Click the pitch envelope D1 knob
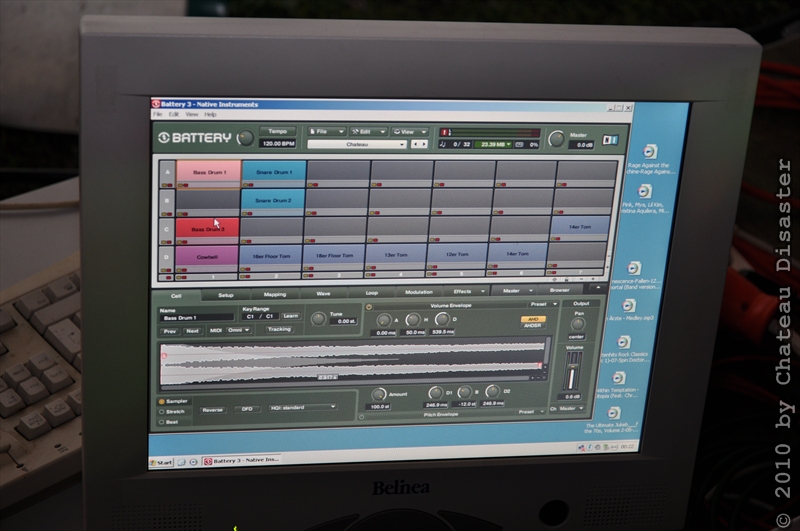 [435, 392]
